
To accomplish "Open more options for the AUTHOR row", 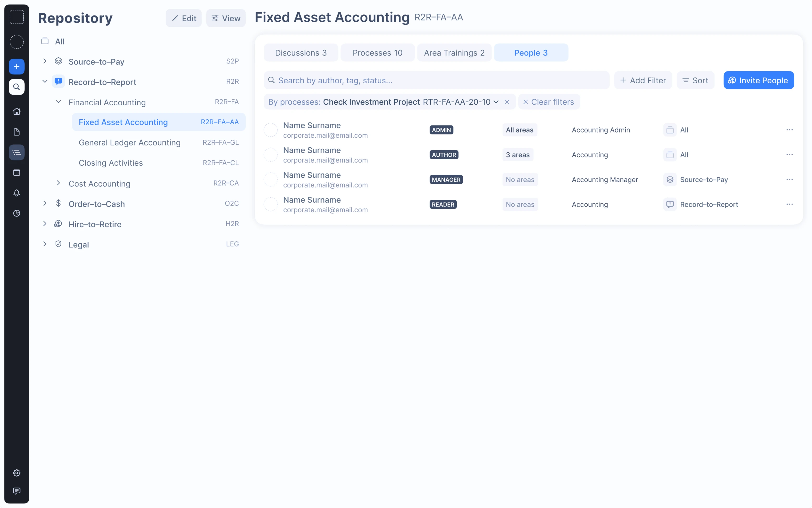I will click(789, 155).
